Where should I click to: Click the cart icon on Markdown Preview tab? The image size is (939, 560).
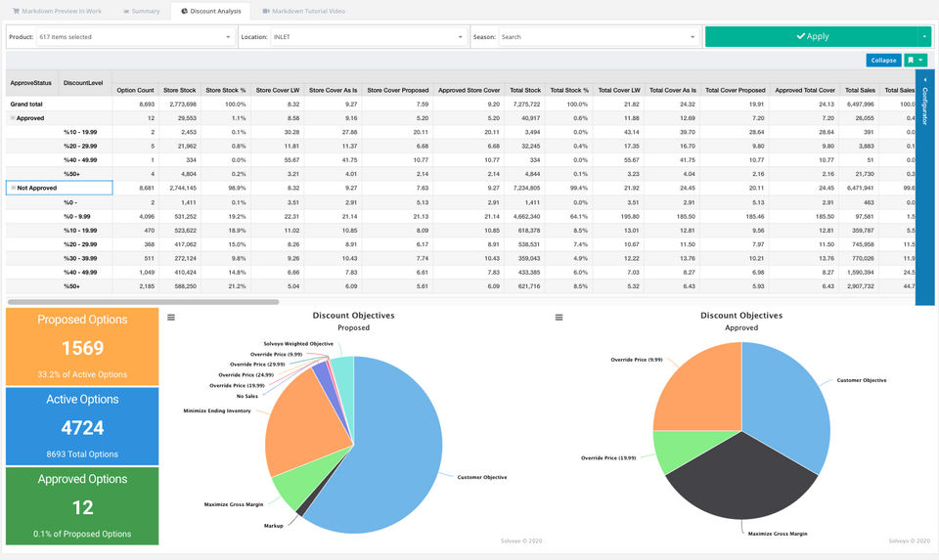pyautogui.click(x=16, y=11)
